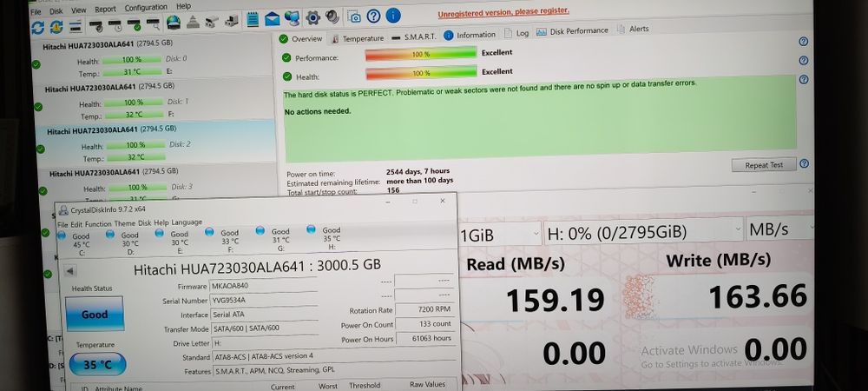Open the Configuration menu

(x=146, y=8)
